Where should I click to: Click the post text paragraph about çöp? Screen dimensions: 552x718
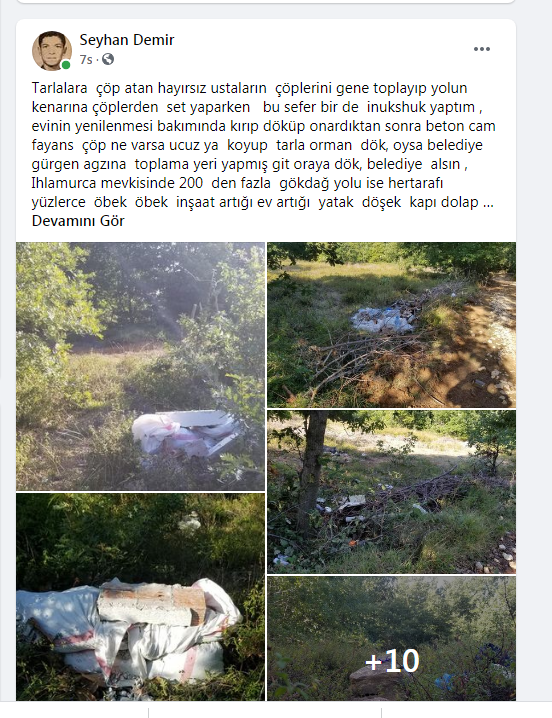(263, 145)
